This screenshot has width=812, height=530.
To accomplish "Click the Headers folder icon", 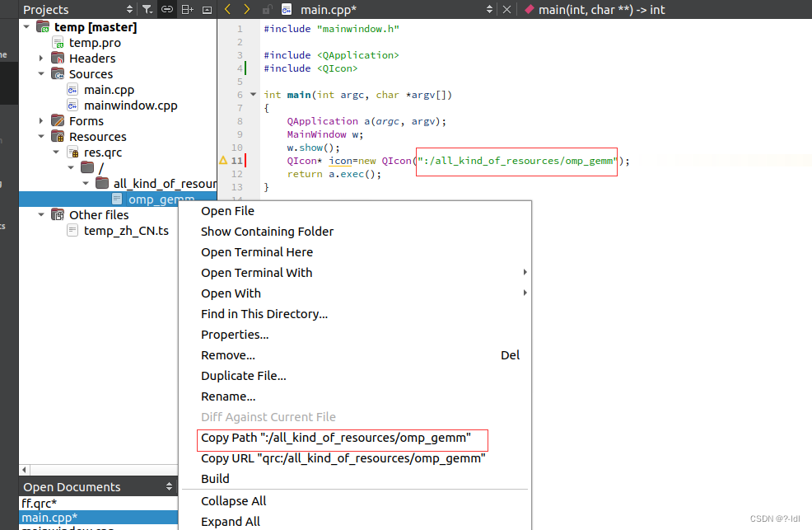I will click(58, 58).
